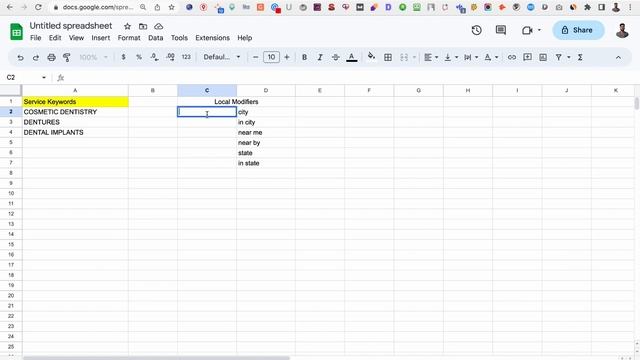Open horizontal align dropdown

click(431, 58)
